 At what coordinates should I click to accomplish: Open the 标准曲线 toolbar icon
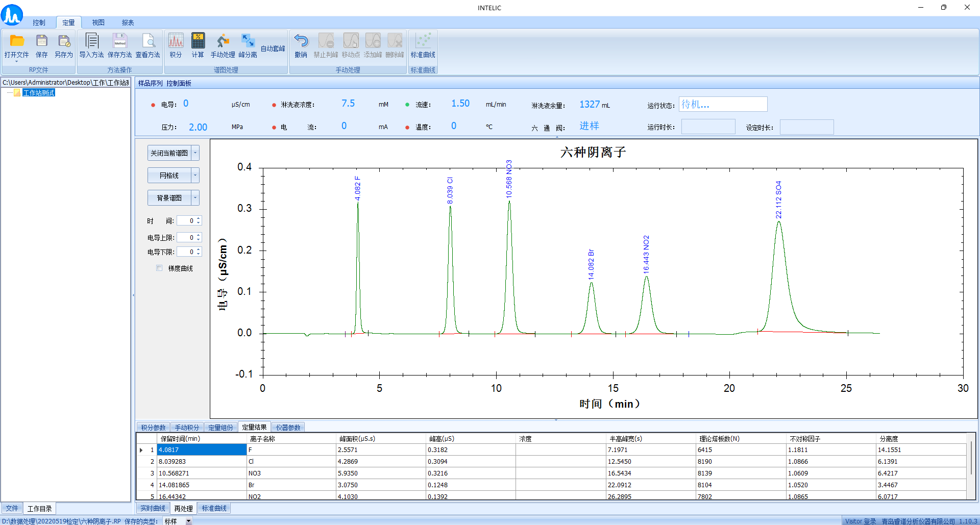tap(423, 46)
